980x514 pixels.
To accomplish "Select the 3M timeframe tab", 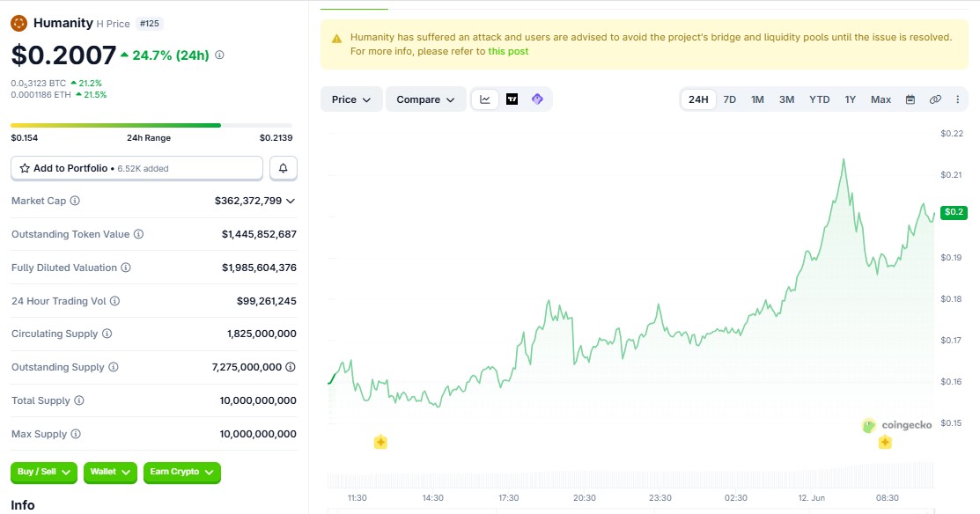I will [786, 99].
